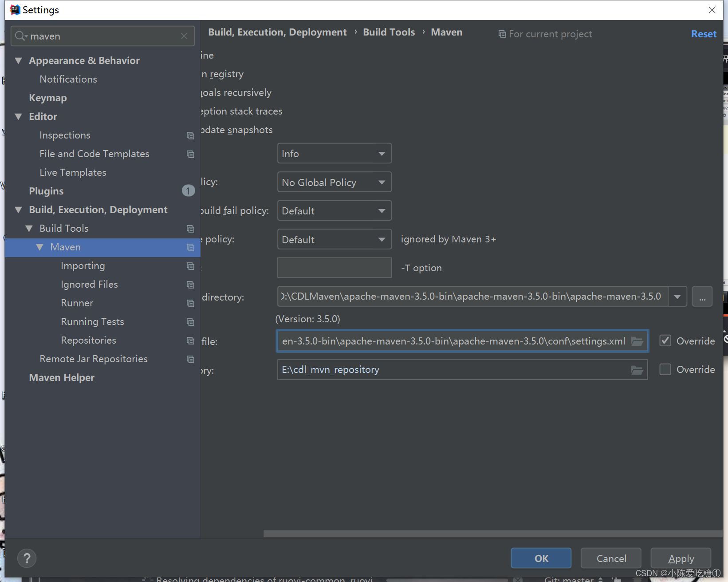Click project-level icon beside Runner
Screen dimensions: 728x582
coord(190,303)
